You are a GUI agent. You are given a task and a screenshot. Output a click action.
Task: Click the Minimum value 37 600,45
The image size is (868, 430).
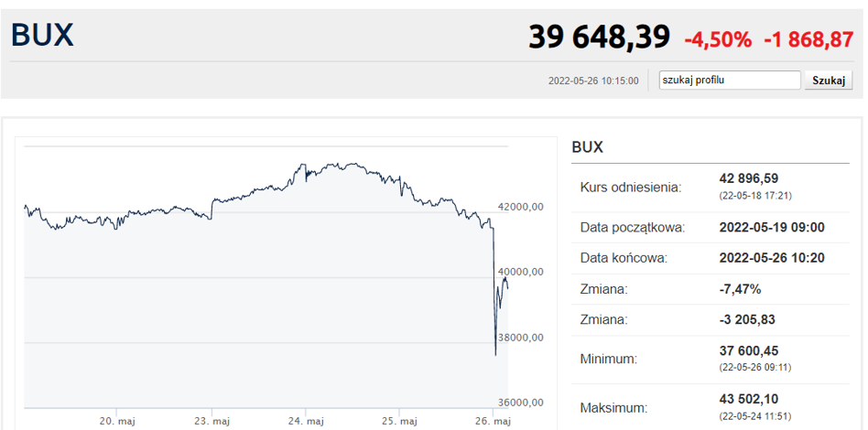tap(748, 351)
